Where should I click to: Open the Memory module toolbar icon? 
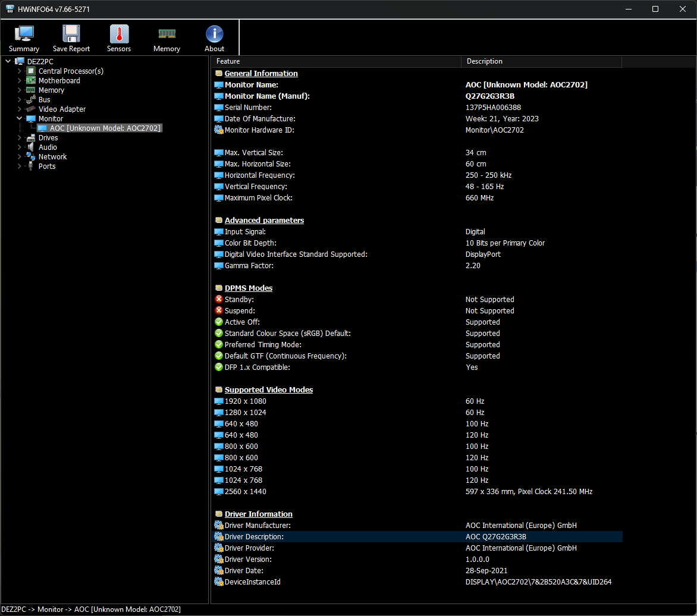tap(167, 34)
